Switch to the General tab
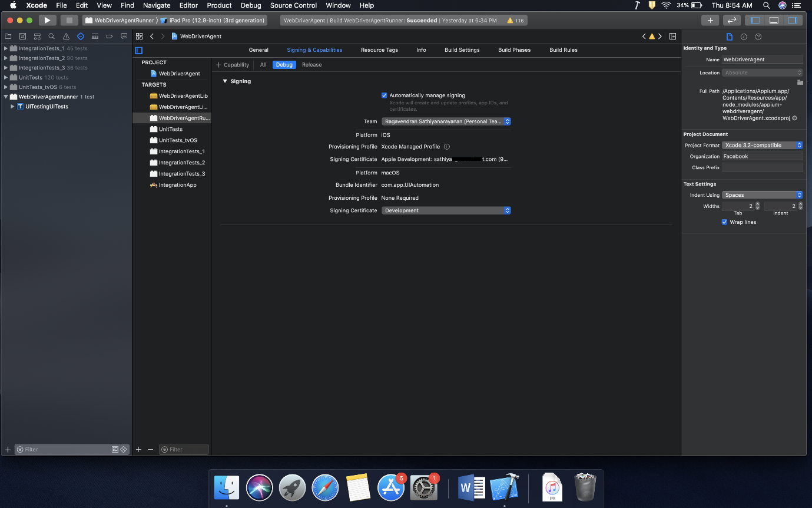812x508 pixels. (258, 50)
